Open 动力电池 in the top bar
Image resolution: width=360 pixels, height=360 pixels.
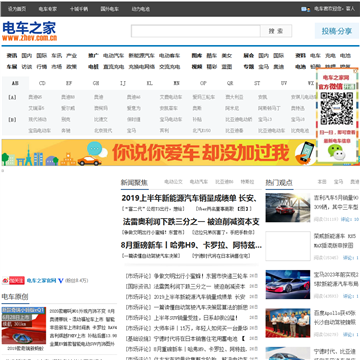[x=141, y=9]
